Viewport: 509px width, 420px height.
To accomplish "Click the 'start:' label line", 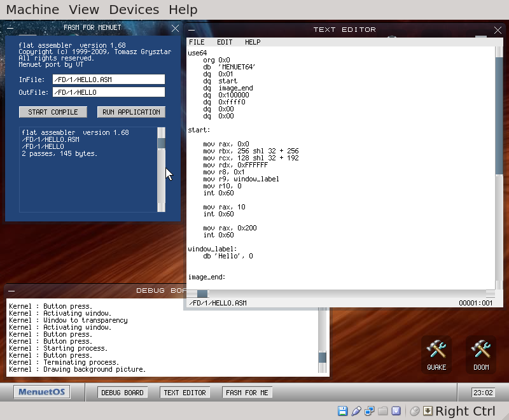I will tap(199, 130).
